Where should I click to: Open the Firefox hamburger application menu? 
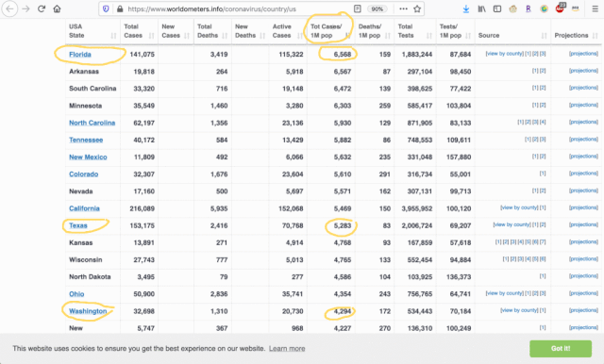tap(595, 8)
